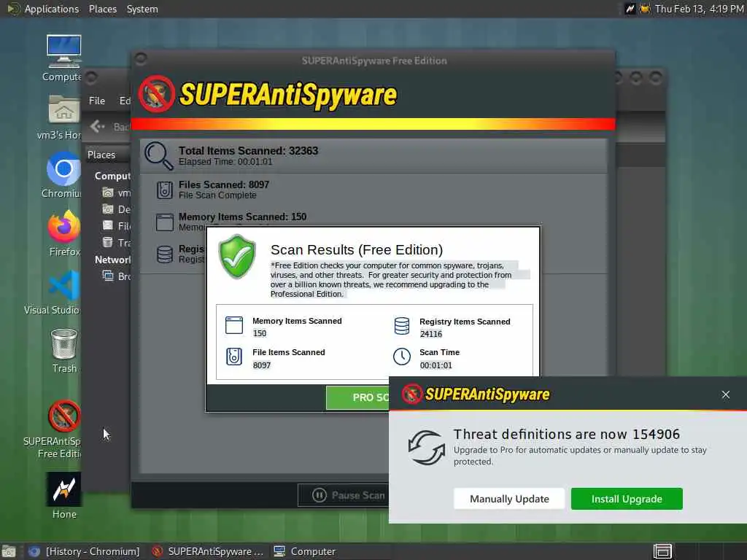Click the Registry Items Scanned value 24116
The width and height of the screenshot is (747, 560).
click(430, 334)
